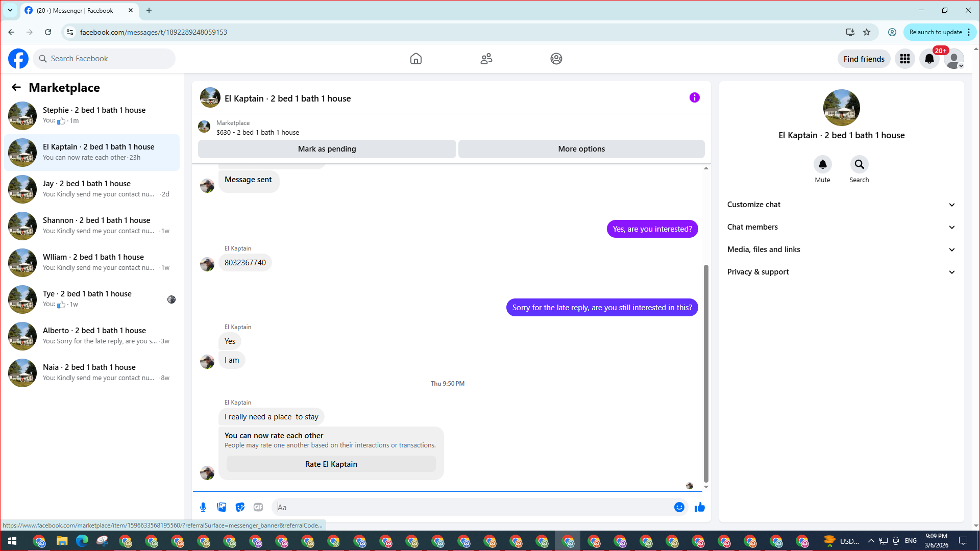Click the Rate El Kaptain button
This screenshot has height=551, width=980.
(331, 464)
